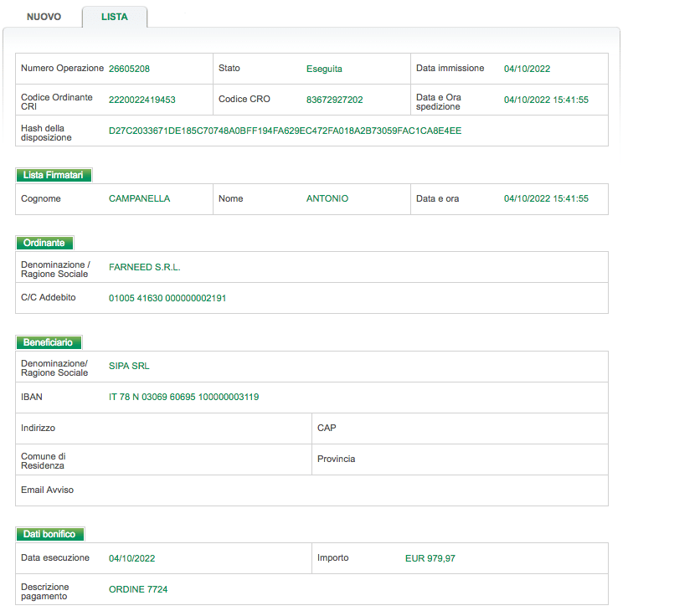Click the surname CAMPANELLA
This screenshot has height=616, width=700.
[139, 199]
